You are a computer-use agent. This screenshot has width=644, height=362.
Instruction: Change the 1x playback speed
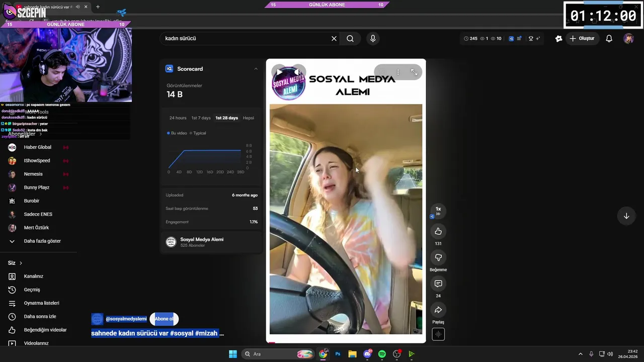coord(438,211)
